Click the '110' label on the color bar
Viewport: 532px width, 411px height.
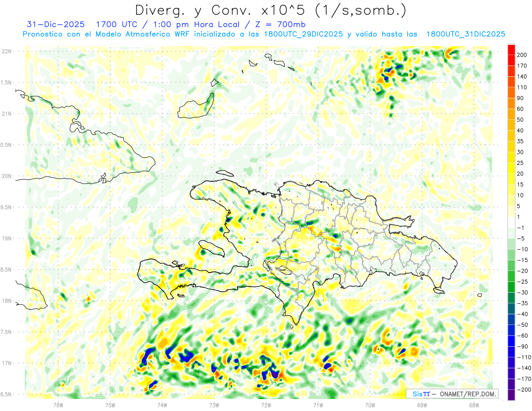pos(522,87)
